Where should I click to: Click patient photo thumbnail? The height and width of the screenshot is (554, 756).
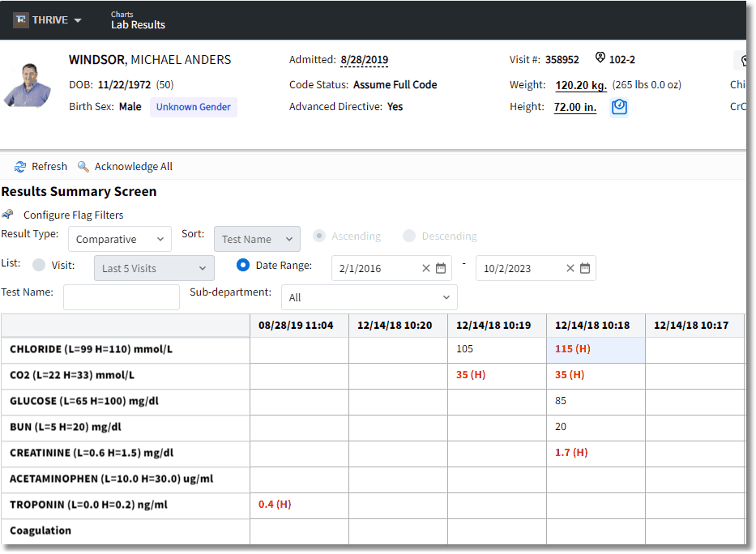click(x=28, y=85)
